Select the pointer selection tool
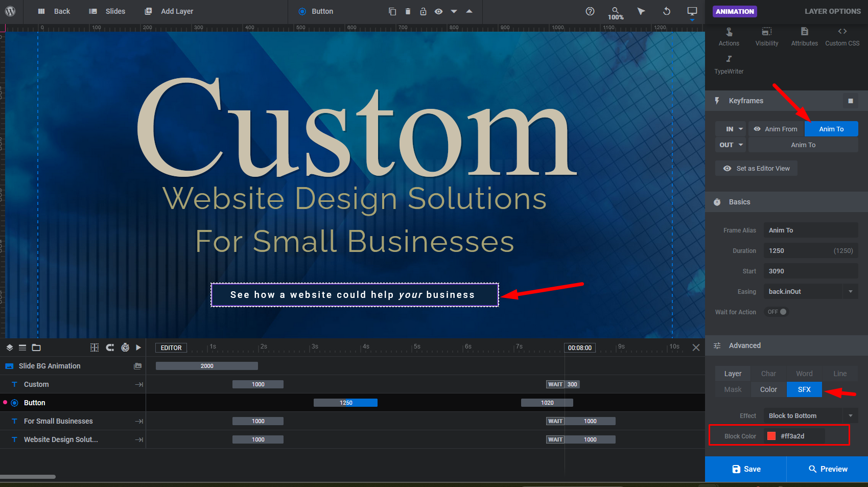The height and width of the screenshot is (487, 868). coord(641,11)
